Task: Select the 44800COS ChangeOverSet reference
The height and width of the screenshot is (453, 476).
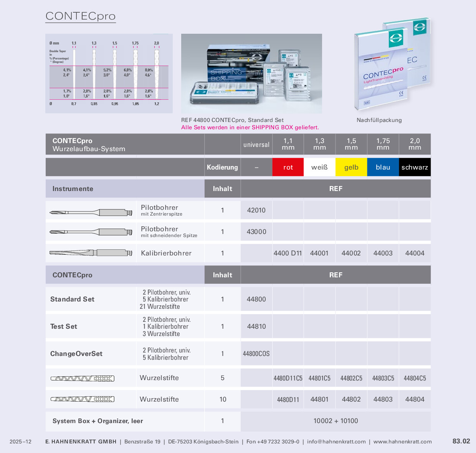Action: 256,354
